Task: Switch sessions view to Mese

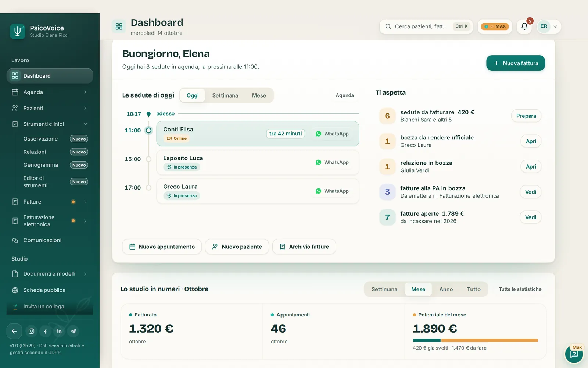Action: 259,95
